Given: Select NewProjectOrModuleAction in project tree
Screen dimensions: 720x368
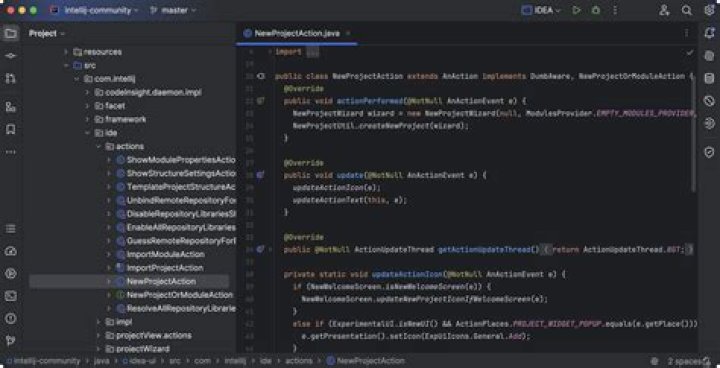Looking at the screenshot, I should pyautogui.click(x=179, y=295).
